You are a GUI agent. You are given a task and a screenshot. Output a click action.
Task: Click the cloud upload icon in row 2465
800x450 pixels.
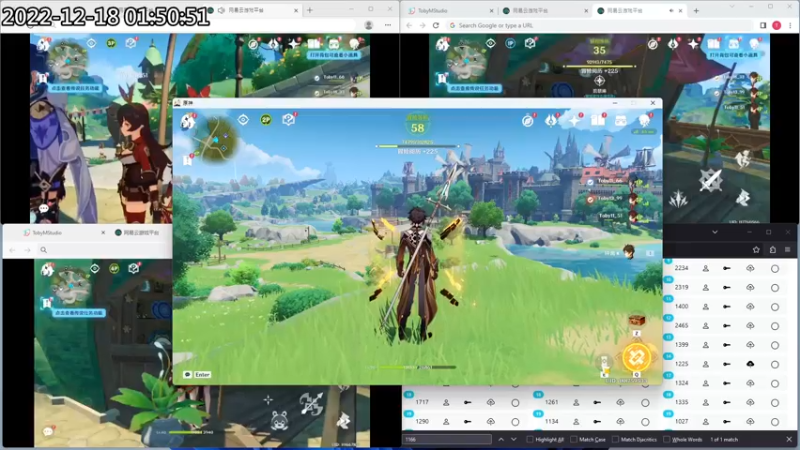750,326
